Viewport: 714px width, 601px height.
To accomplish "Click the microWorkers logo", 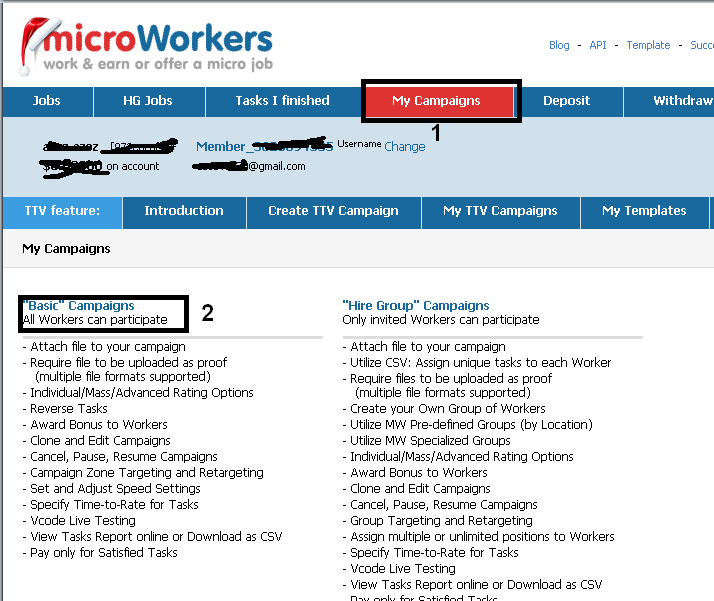I will [x=146, y=47].
